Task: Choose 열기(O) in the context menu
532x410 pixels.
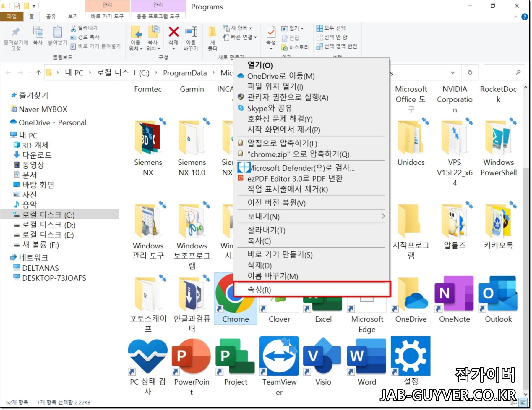Action: (x=311, y=65)
